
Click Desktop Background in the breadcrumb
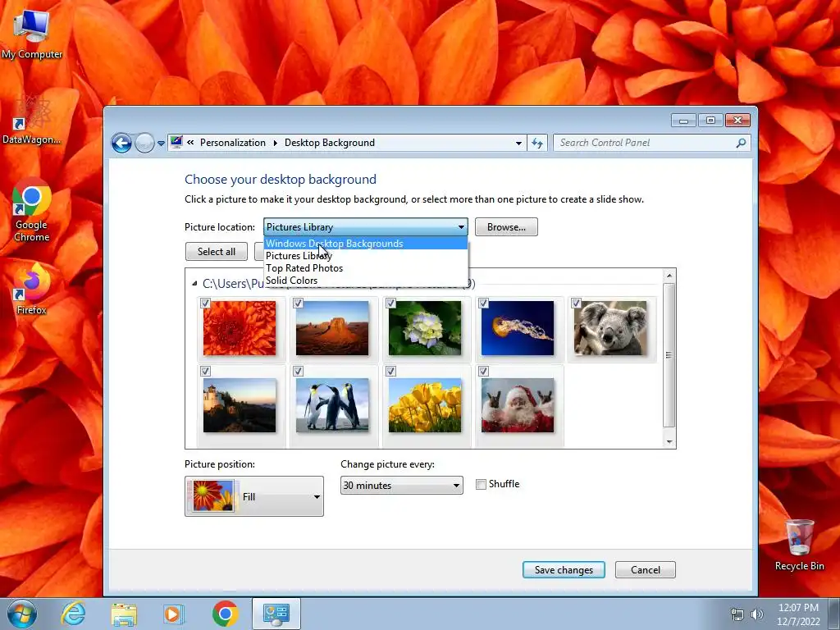(330, 143)
